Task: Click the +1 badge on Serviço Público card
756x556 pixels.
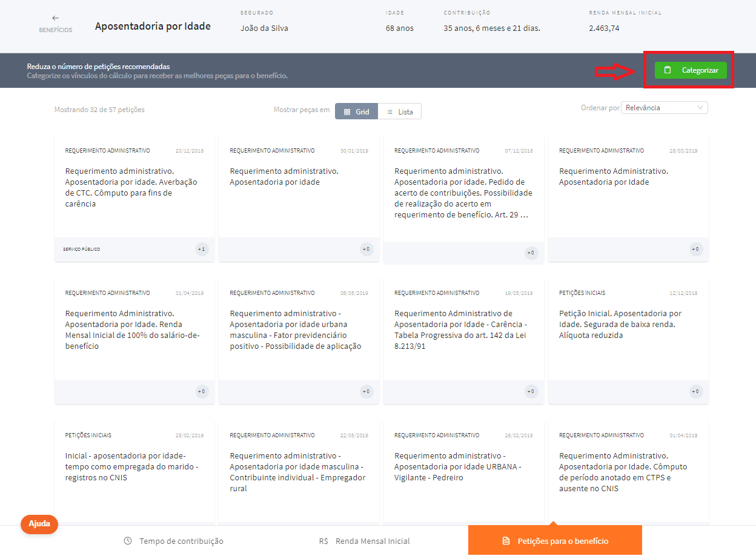Action: pos(202,249)
